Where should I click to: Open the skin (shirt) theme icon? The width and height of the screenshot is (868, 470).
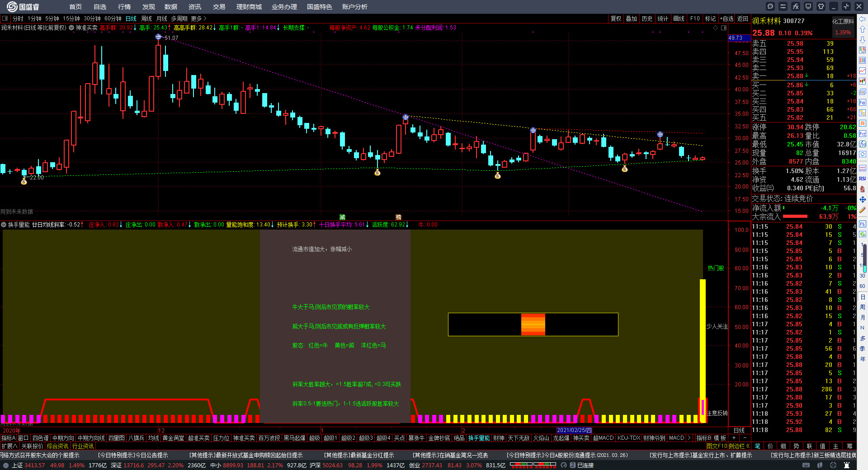point(821,6)
